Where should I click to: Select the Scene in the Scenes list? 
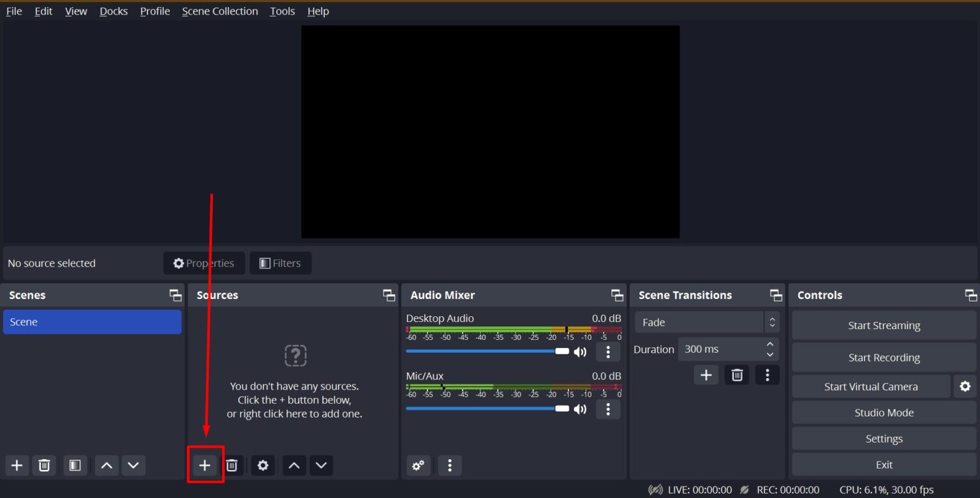point(92,322)
